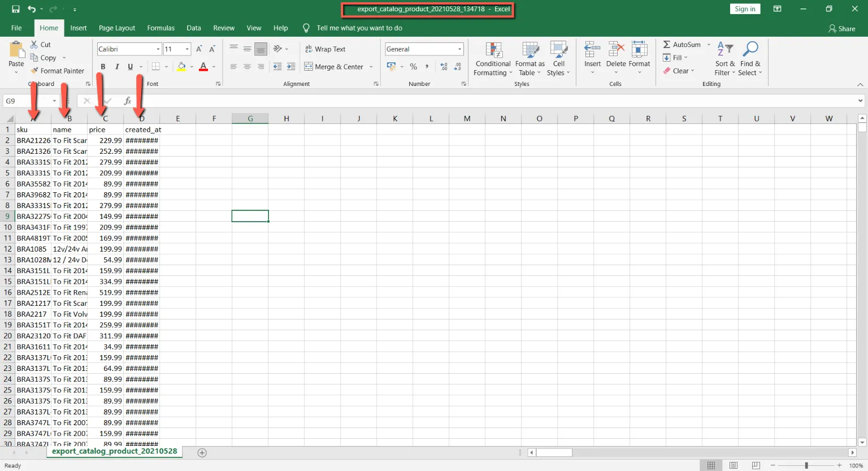Click Increase Decimal icon
The width and height of the screenshot is (868, 471).
[x=444, y=67]
